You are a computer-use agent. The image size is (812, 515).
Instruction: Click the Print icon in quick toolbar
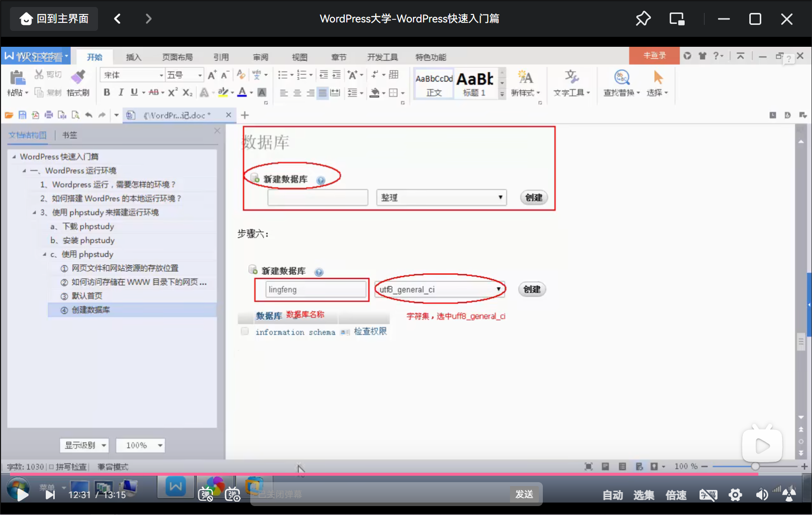click(49, 115)
